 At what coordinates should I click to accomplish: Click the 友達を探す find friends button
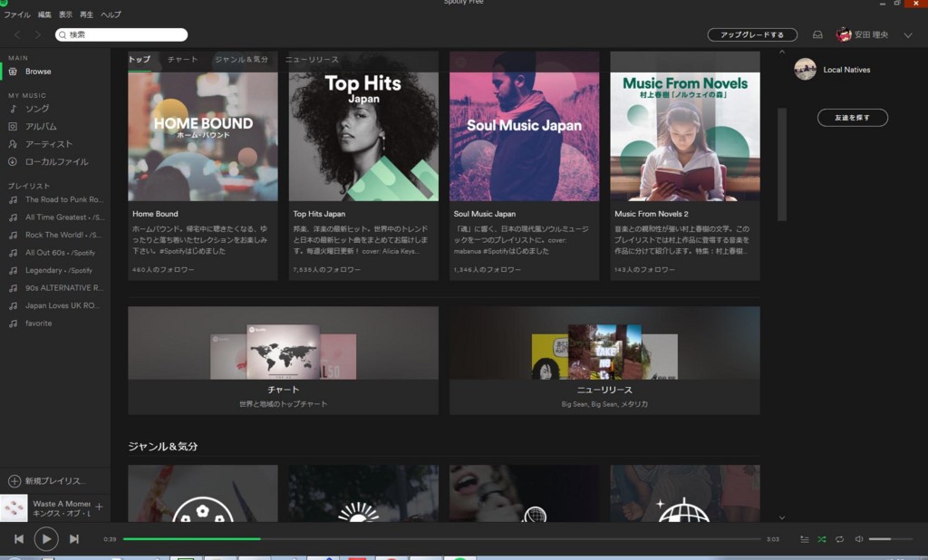[852, 118]
